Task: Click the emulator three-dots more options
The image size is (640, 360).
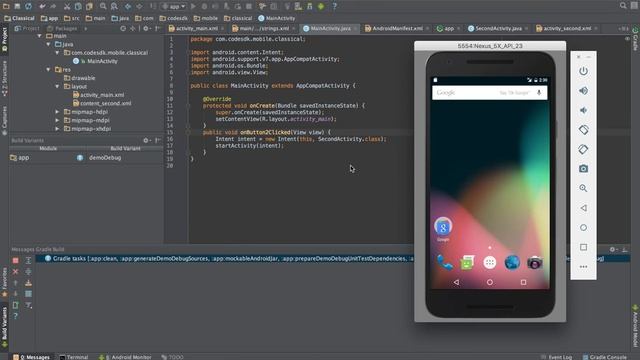Action: point(583,267)
